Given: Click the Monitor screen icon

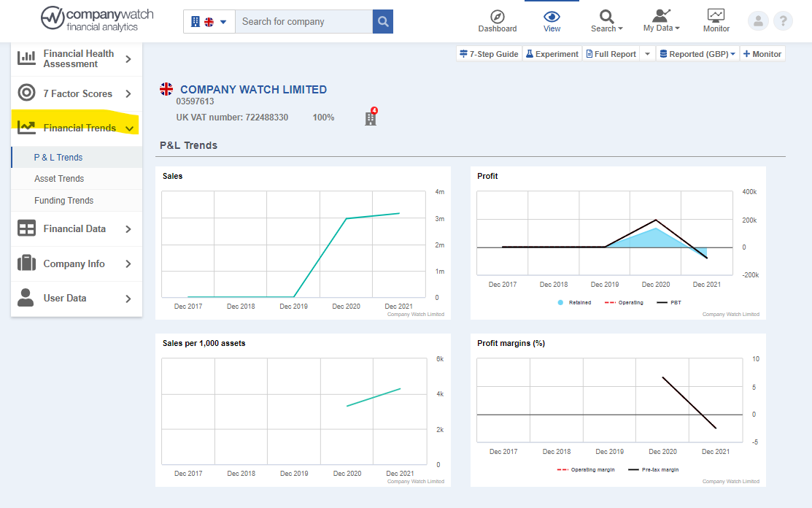Looking at the screenshot, I should 716,15.
